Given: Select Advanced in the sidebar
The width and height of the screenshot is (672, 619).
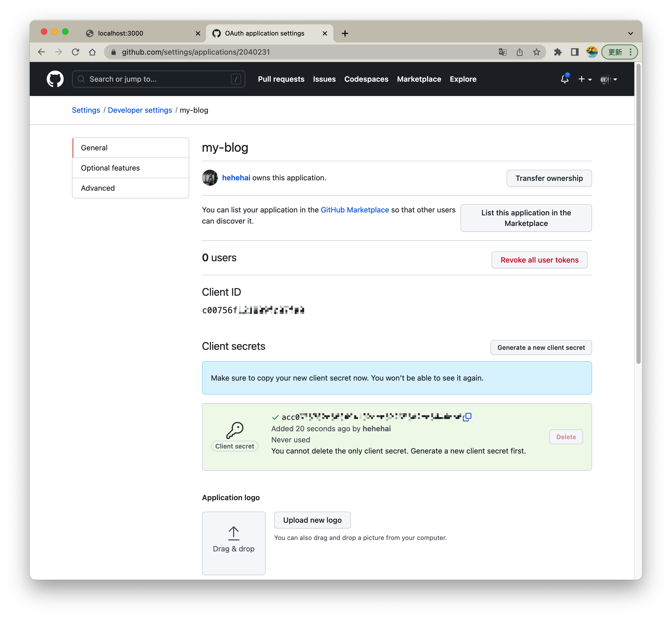Looking at the screenshot, I should point(131,188).
